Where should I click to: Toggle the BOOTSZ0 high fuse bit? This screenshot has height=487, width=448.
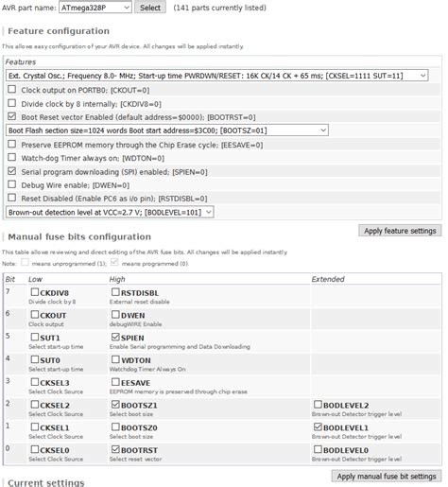coord(115,426)
